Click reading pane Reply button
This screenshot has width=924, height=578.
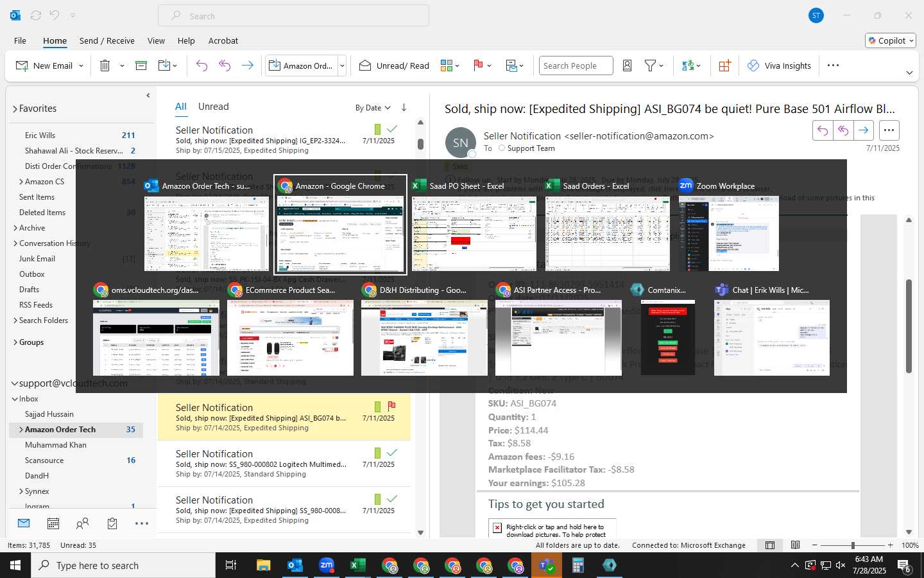point(823,130)
